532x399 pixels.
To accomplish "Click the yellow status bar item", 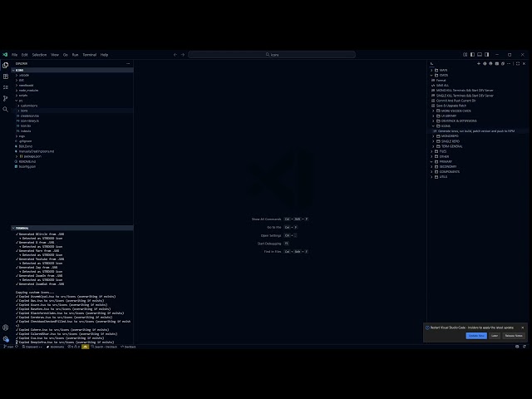I will [x=85, y=347].
